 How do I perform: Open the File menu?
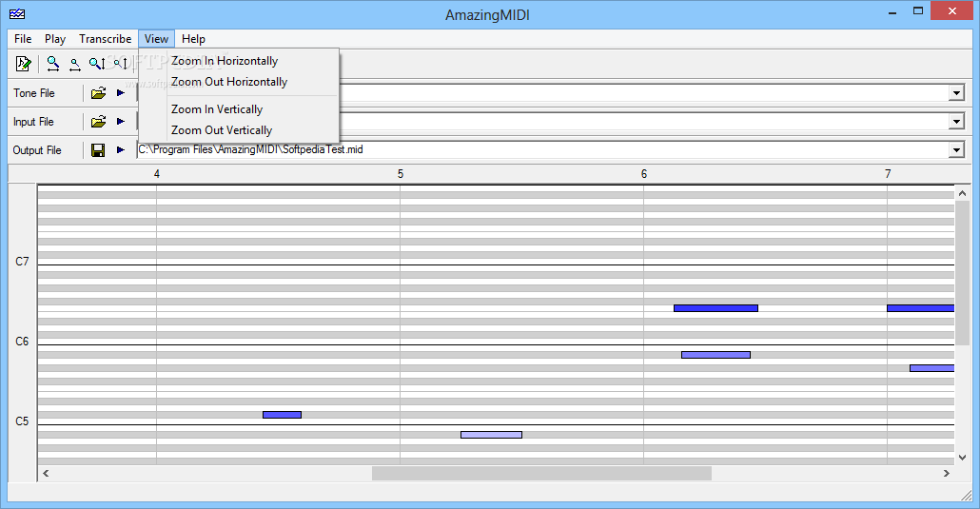[23, 39]
